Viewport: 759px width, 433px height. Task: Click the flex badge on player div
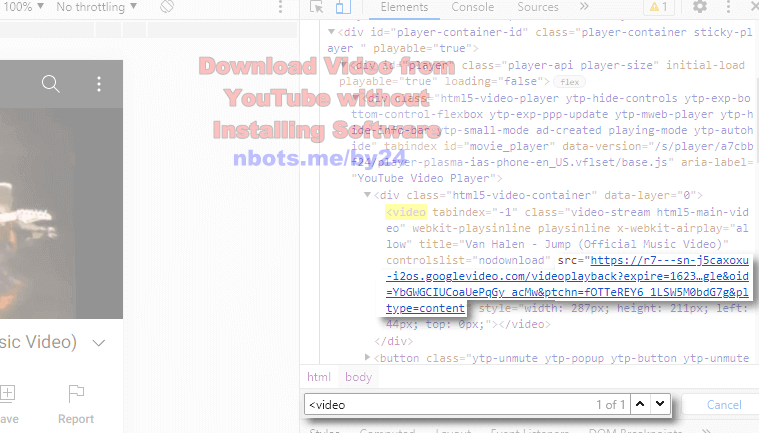(x=569, y=82)
